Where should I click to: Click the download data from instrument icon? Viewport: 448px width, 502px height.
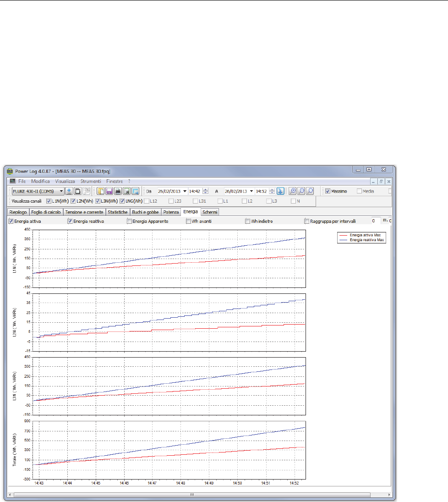[69, 191]
